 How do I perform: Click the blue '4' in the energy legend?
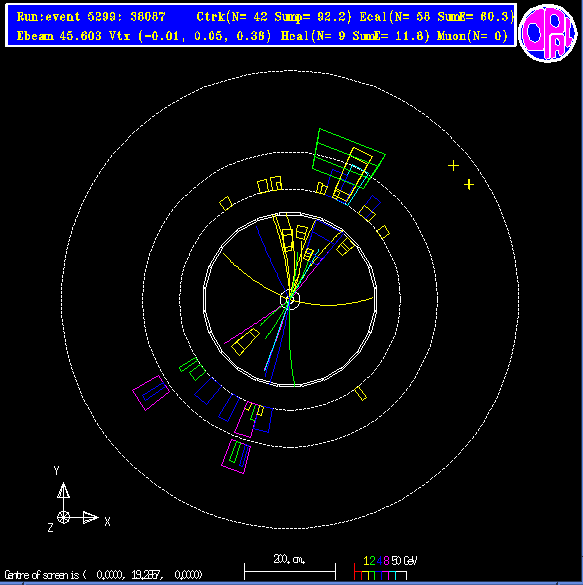click(379, 561)
